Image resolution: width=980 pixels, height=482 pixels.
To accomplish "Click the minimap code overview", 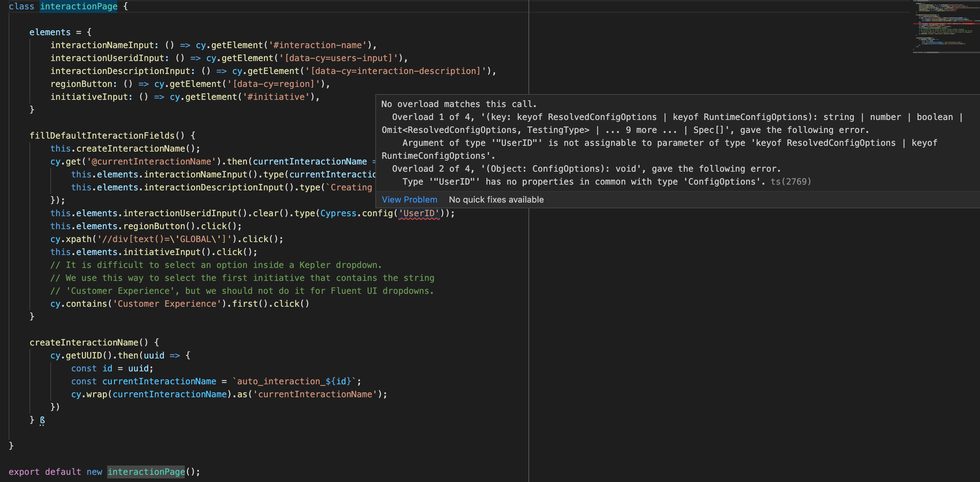I will 946,27.
